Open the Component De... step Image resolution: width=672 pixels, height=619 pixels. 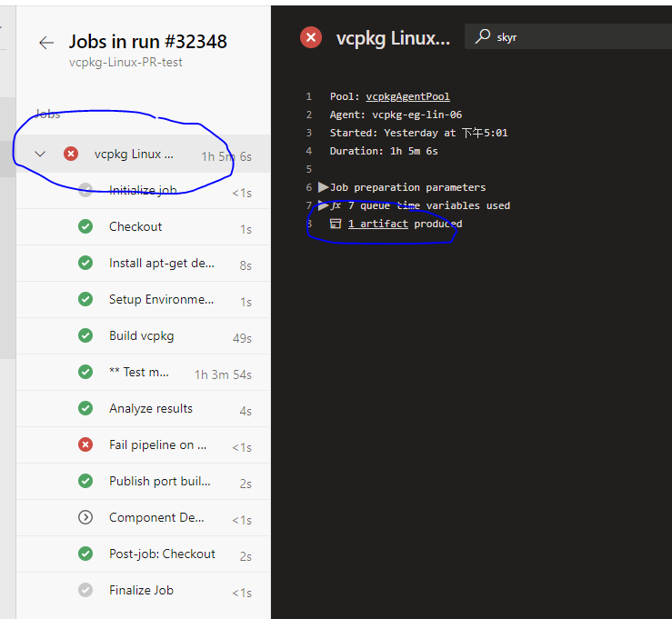143,518
